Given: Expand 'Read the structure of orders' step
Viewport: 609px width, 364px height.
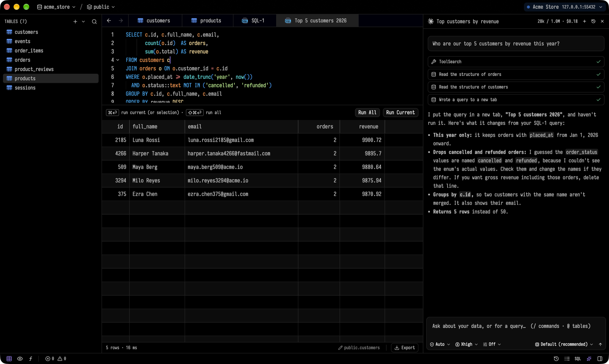Looking at the screenshot, I should pos(516,74).
